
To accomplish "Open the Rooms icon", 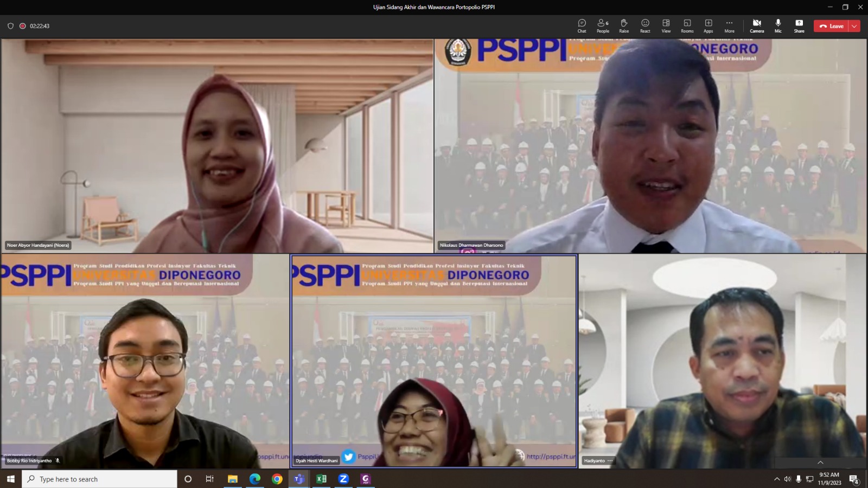I will 687,25.
